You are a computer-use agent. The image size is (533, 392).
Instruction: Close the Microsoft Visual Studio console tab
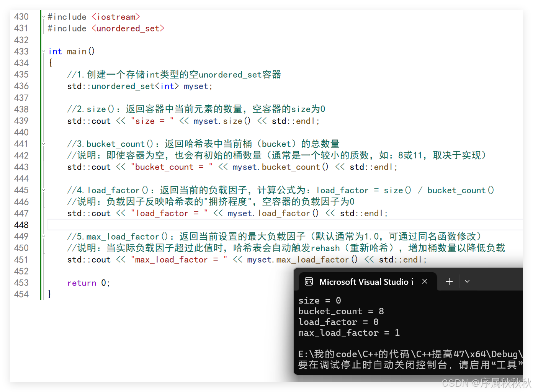pos(425,281)
